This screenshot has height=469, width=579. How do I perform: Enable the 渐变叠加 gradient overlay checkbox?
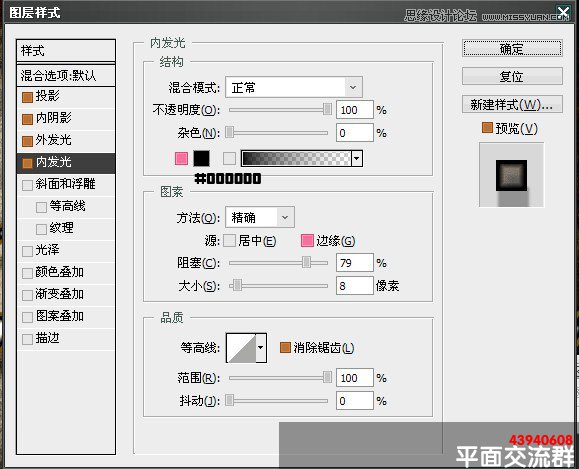[27, 295]
